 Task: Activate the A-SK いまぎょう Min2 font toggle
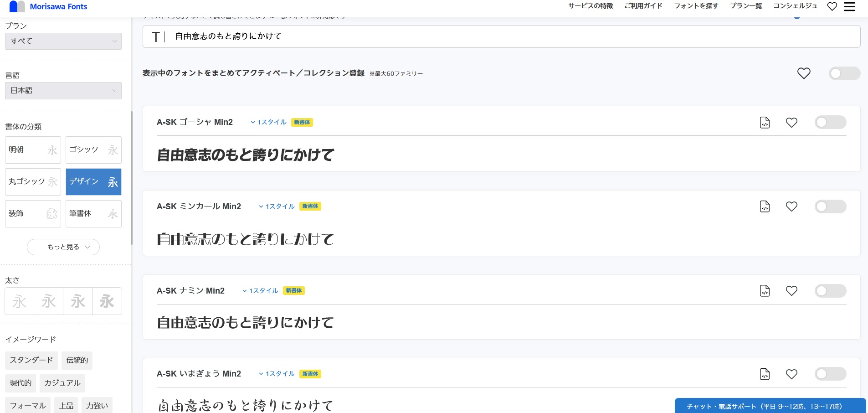coord(830,374)
